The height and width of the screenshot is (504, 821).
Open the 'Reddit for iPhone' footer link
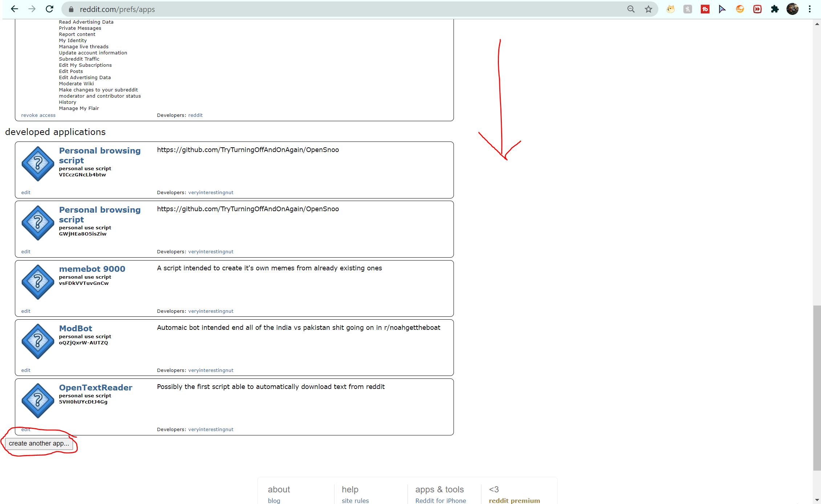(441, 500)
